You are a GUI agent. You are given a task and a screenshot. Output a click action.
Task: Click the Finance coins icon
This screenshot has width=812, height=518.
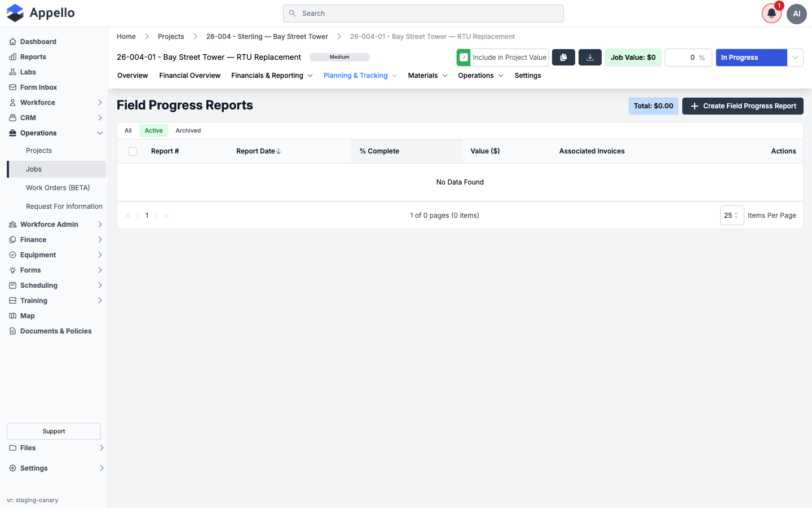click(12, 240)
